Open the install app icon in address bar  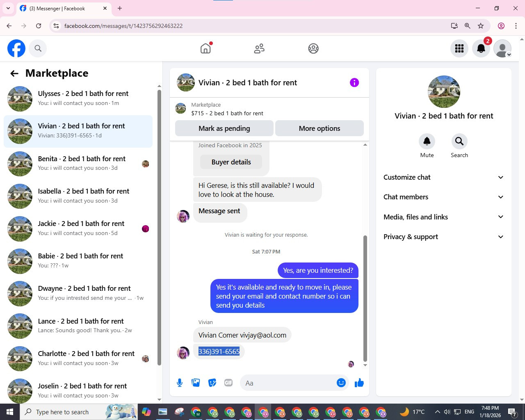coord(454,26)
